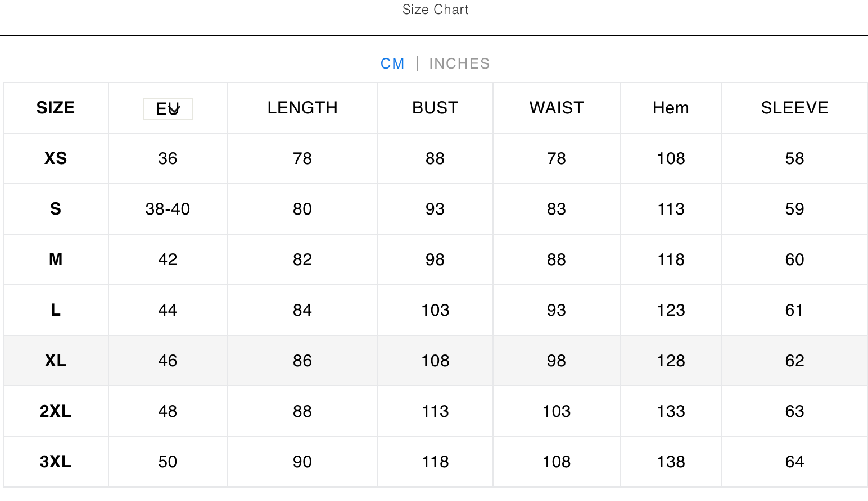Screen dimensions: 868x501
Task: Click the BUST column header
Action: pos(435,108)
